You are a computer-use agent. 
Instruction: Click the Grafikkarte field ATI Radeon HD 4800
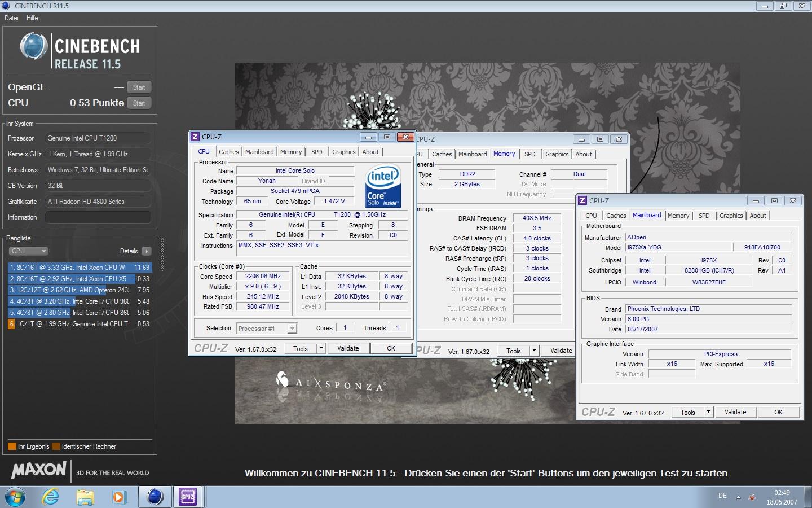click(x=98, y=202)
